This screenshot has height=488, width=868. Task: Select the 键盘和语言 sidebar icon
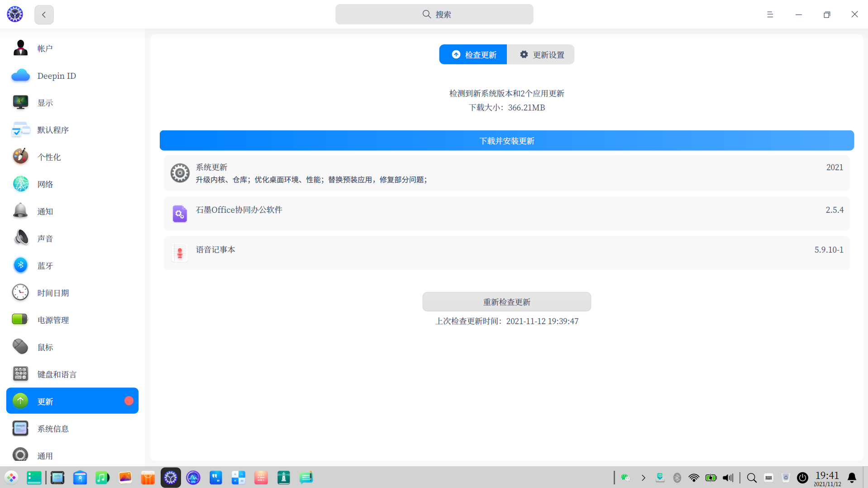click(x=20, y=374)
